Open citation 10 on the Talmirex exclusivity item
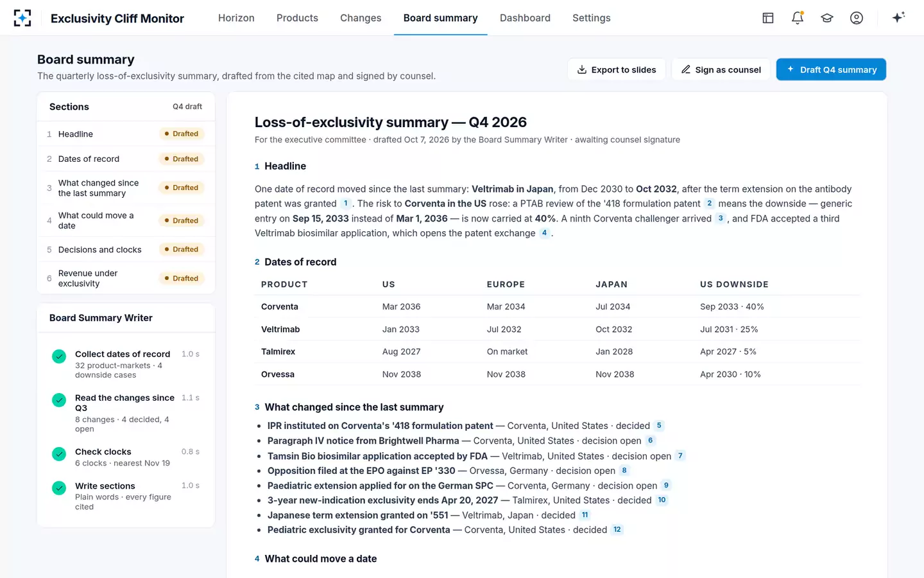The height and width of the screenshot is (578, 924). coord(662,500)
